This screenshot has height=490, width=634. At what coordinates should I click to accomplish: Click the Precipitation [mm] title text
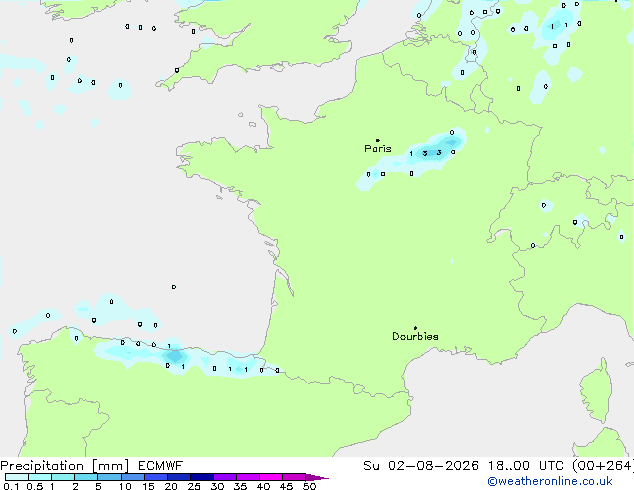click(x=65, y=466)
